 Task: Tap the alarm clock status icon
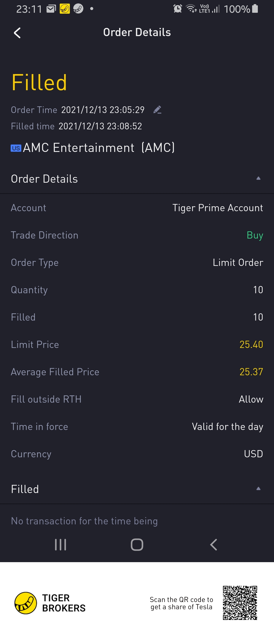coord(178,9)
